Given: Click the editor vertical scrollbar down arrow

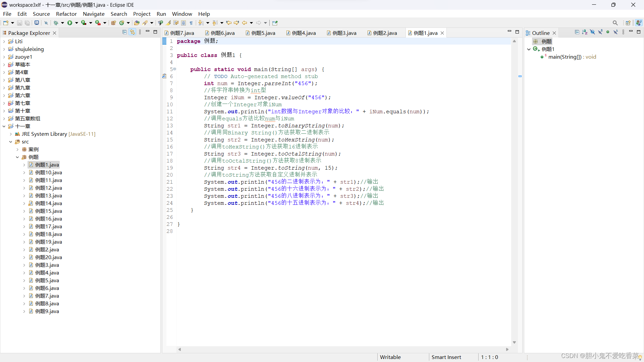Looking at the screenshot, I should (514, 342).
